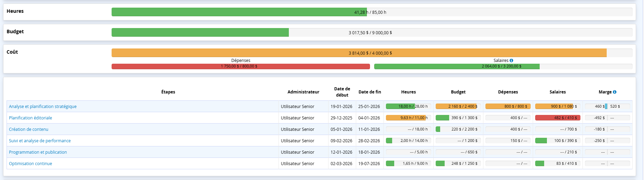
Task: Click the Date de début column header
Action: coord(342,92)
